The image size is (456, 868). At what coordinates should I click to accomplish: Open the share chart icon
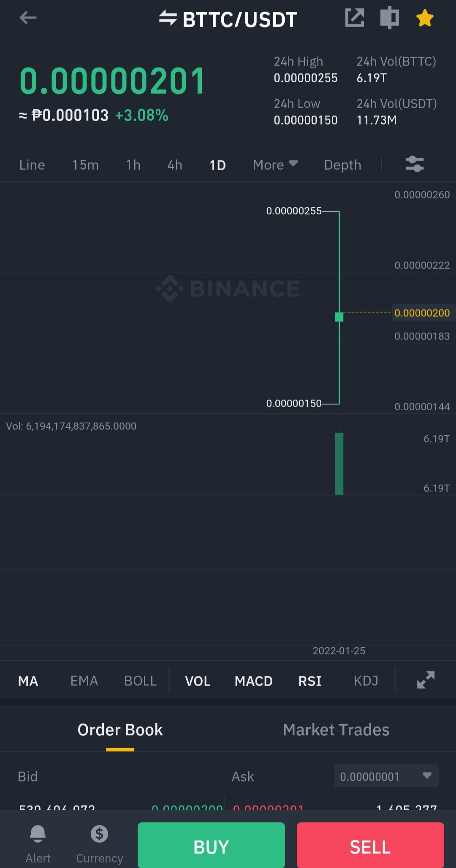(x=355, y=18)
